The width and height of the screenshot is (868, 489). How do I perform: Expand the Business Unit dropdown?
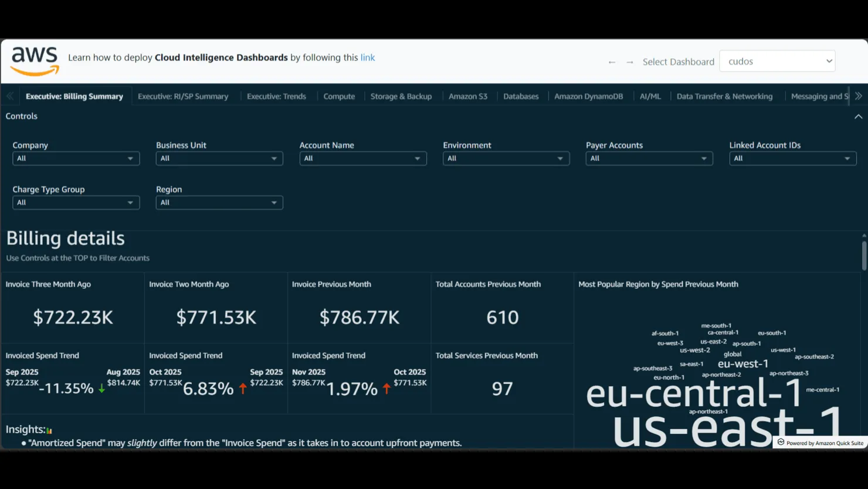219,158
